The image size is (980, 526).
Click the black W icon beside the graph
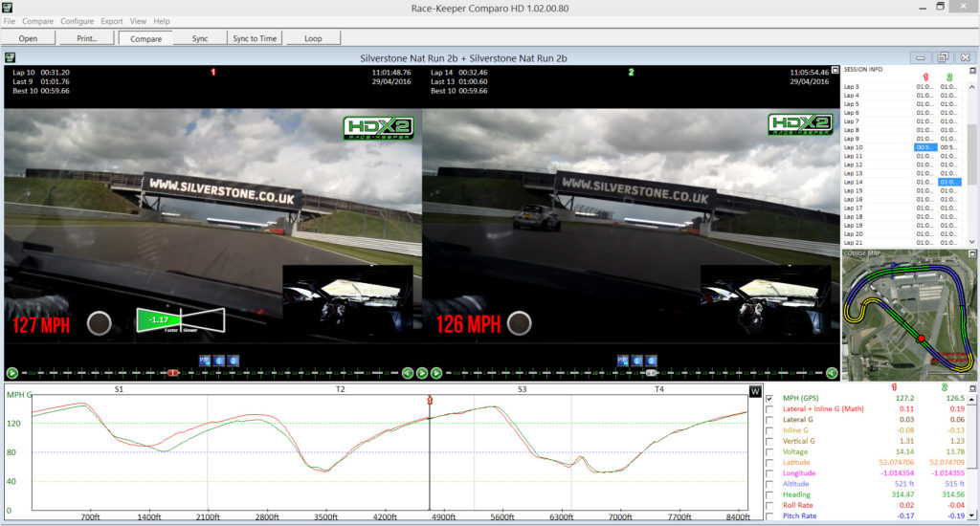click(755, 390)
